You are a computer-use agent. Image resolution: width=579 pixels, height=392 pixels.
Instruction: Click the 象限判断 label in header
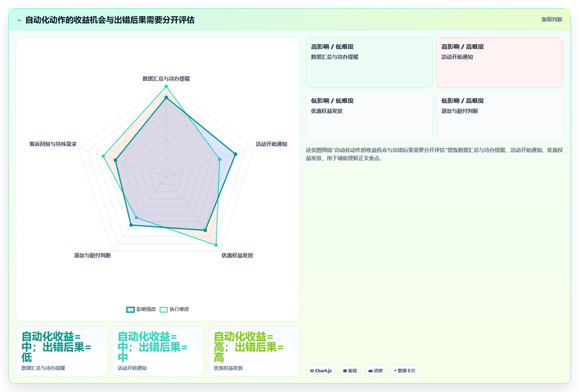tap(552, 19)
